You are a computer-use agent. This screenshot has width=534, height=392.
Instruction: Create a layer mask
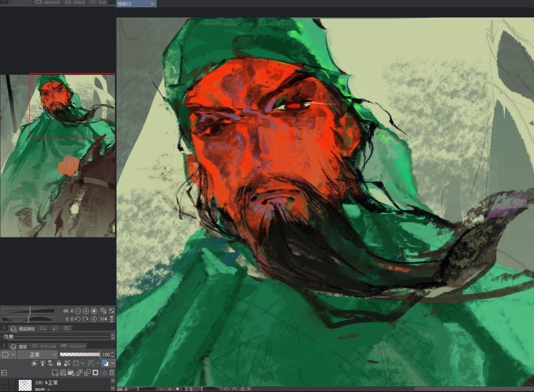[95, 373]
